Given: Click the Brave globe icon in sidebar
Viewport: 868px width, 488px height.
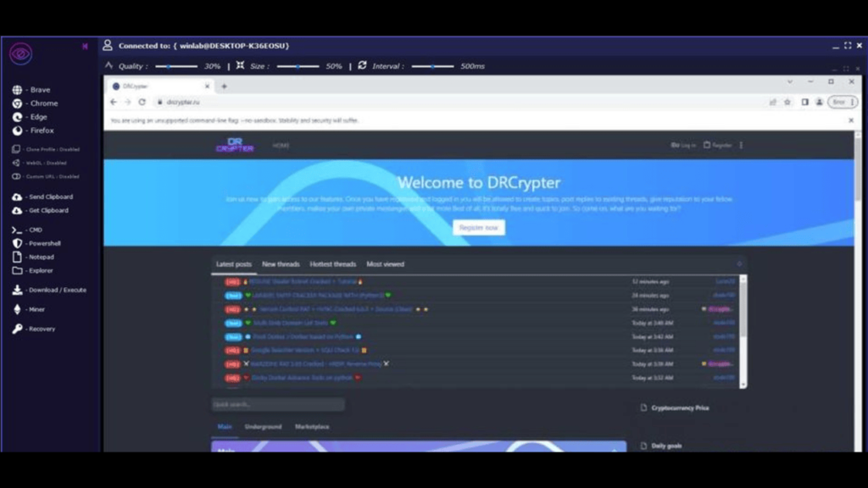Looking at the screenshot, I should coord(17,90).
